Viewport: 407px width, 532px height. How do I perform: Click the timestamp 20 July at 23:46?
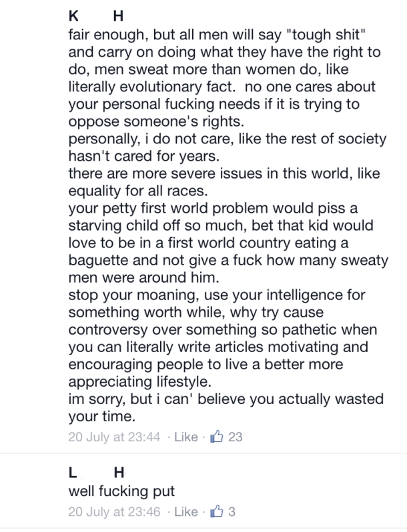click(x=114, y=511)
